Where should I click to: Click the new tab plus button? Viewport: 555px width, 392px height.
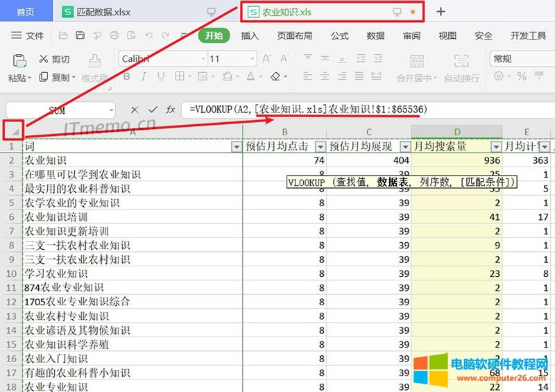tap(441, 12)
